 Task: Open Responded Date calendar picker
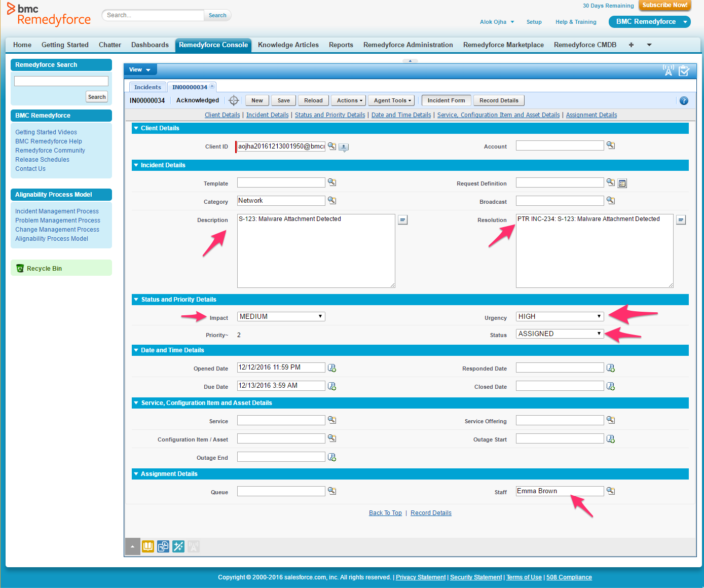click(x=611, y=368)
